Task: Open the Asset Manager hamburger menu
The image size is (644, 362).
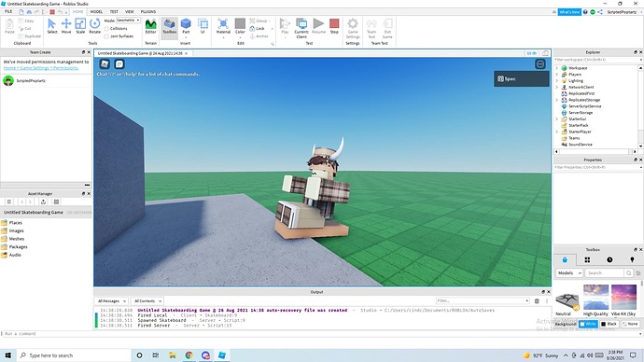Action: (x=9, y=202)
